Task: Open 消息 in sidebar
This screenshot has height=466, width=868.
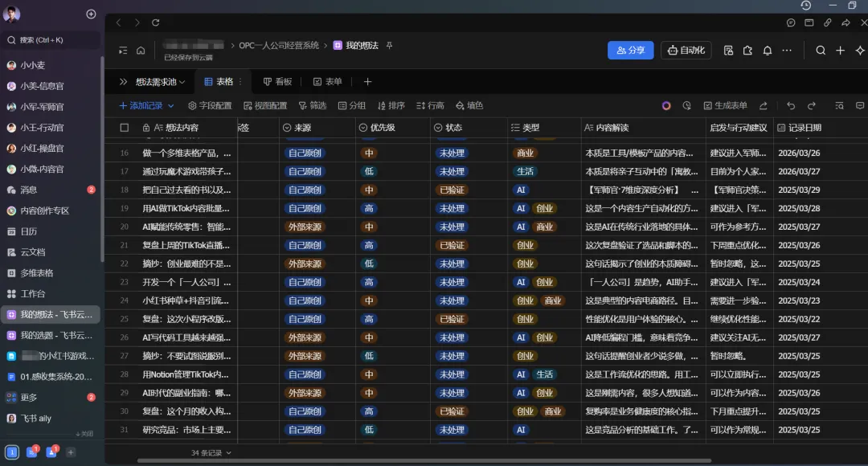Action: (51, 190)
